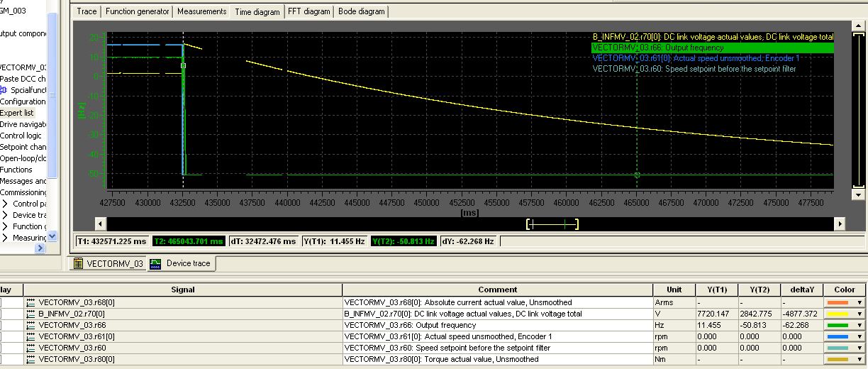Screen dimensions: 868x369
Task: Toggle display checkbox for B_INFMV_02.r70[0] row
Action: point(1,314)
